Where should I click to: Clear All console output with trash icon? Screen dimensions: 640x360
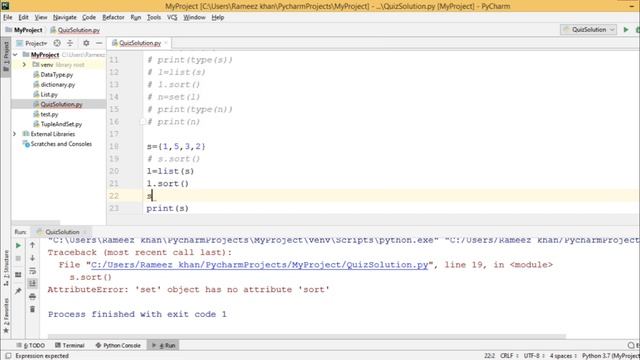point(33,309)
